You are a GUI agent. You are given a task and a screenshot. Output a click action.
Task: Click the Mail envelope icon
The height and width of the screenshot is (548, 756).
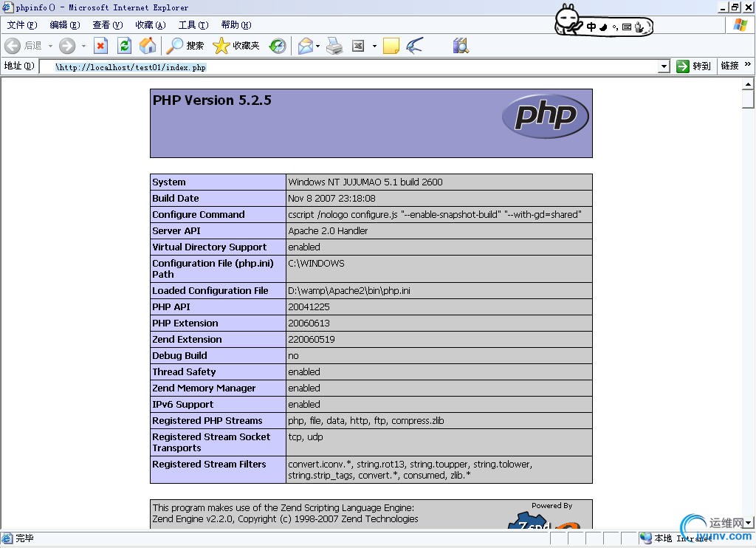305,46
